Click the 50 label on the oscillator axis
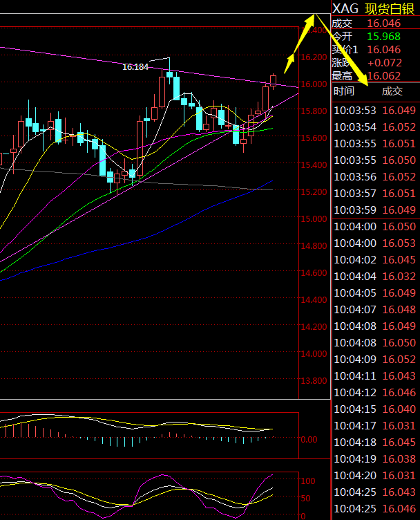The width and height of the screenshot is (420, 520). (x=305, y=499)
